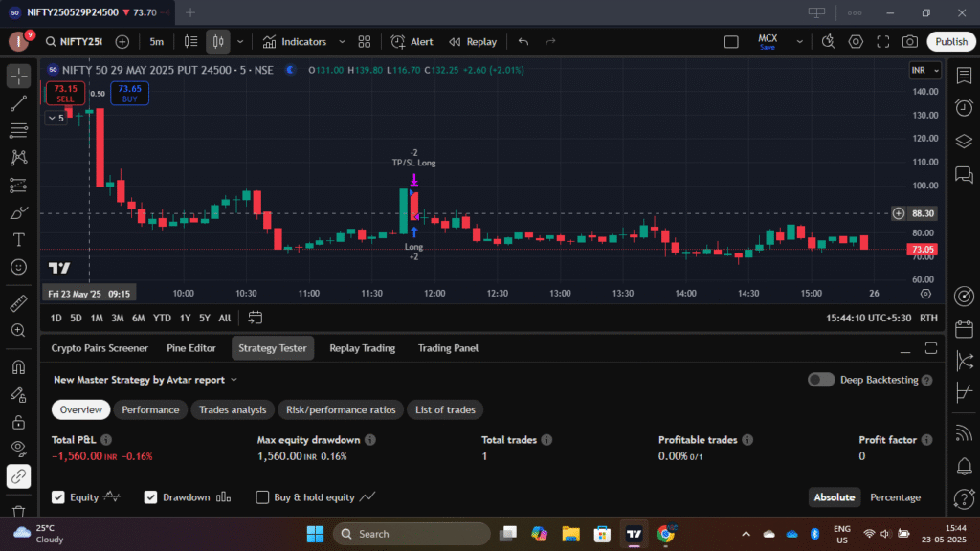Screen dimensions: 980x551
Task: Click the trash remove objects icon
Action: tap(19, 511)
